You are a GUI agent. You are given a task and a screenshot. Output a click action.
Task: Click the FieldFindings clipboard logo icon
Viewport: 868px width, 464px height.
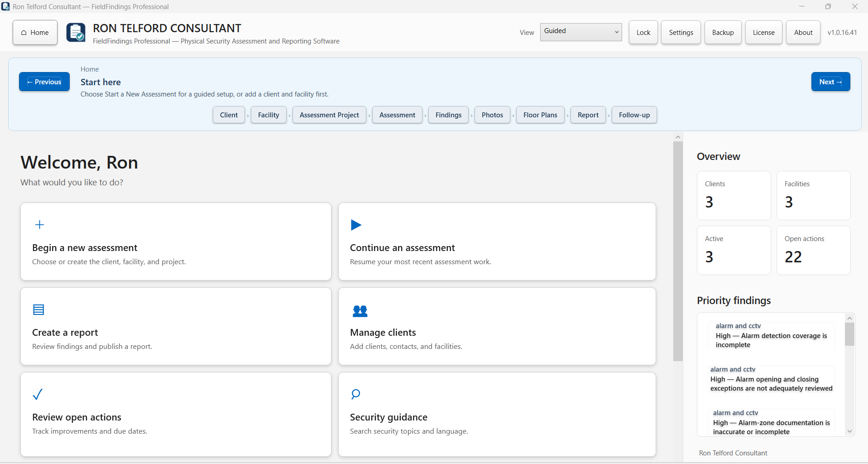click(x=76, y=33)
